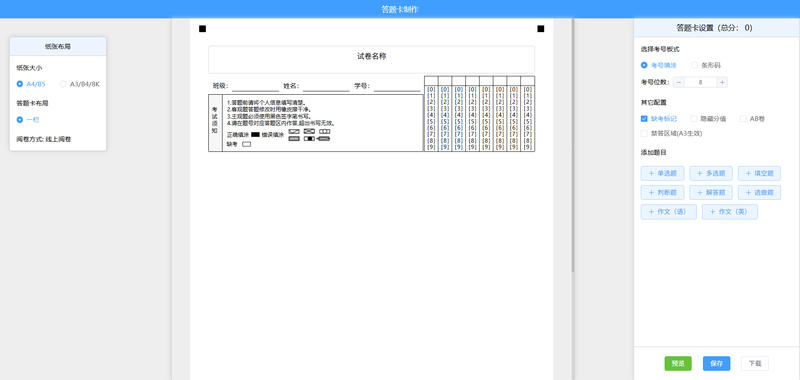Click the 试卷名称 title box
This screenshot has height=380, width=800.
(371, 60)
